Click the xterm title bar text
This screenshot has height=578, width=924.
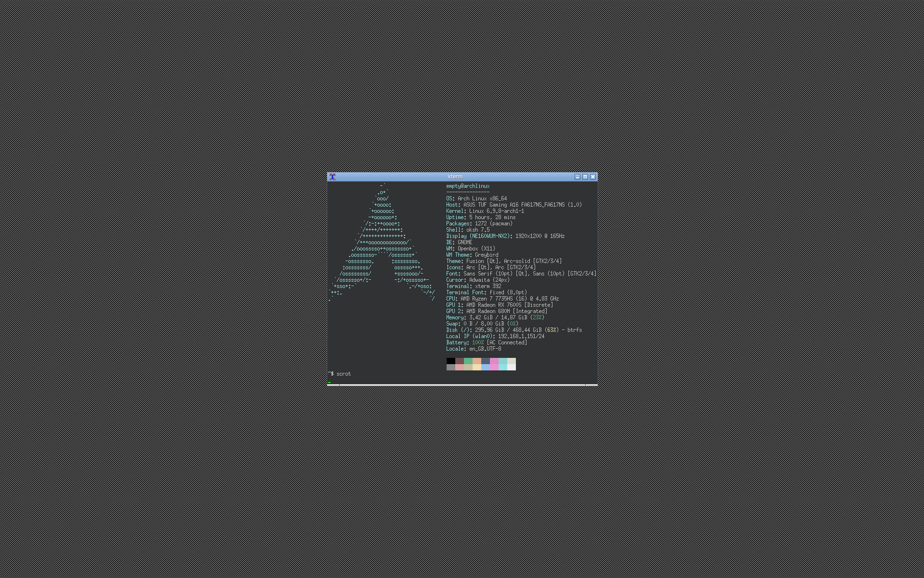click(x=455, y=177)
